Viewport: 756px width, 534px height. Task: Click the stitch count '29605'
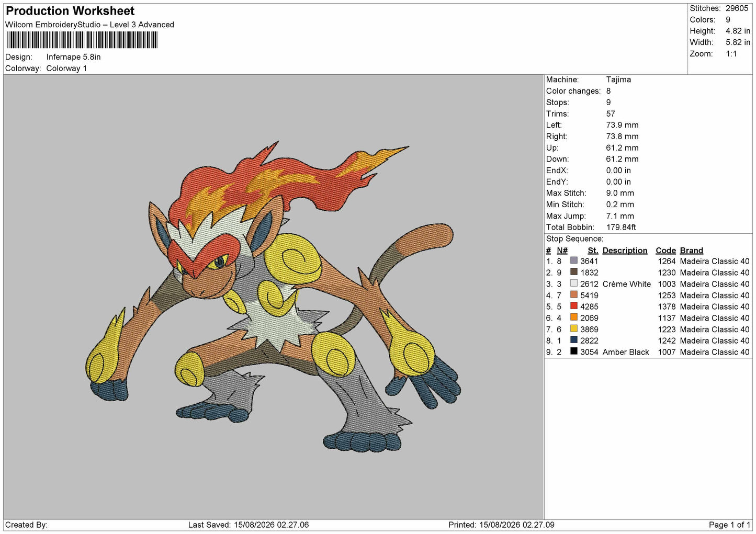(x=737, y=8)
